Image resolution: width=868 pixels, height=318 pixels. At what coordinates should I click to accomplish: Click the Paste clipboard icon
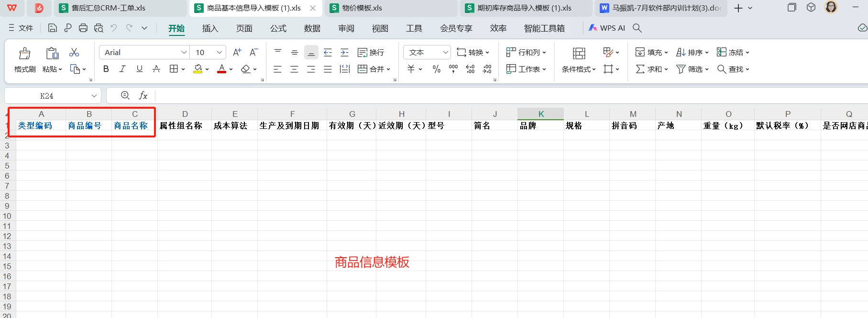pos(52,53)
